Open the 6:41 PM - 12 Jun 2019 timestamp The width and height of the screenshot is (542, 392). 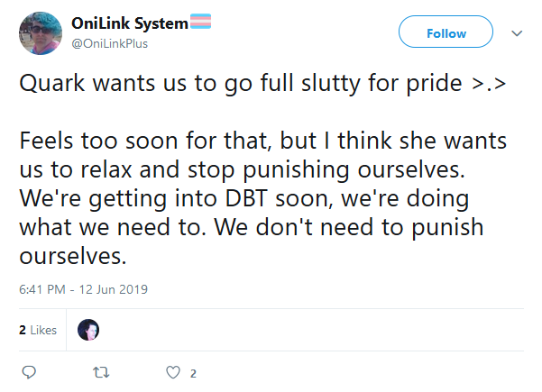(x=83, y=289)
